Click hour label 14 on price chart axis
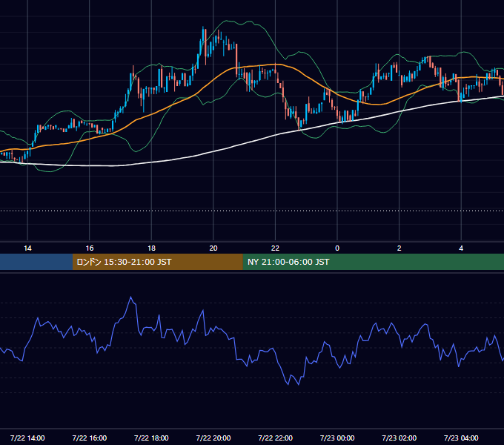This screenshot has height=445, width=504. coord(27,248)
